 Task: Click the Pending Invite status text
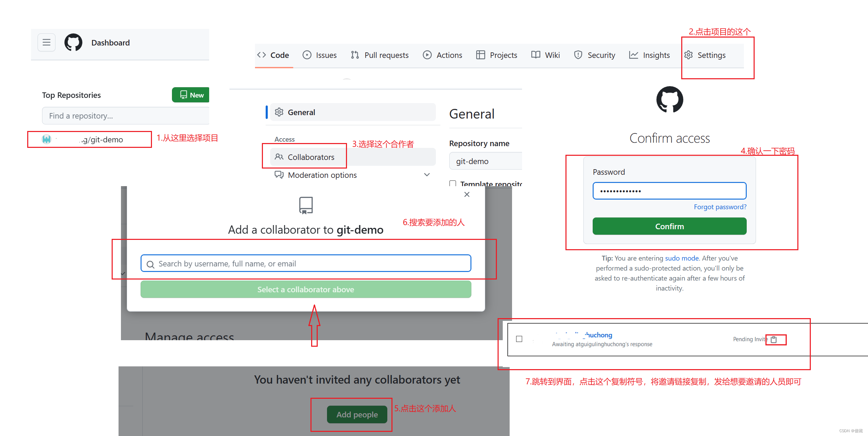click(x=750, y=339)
